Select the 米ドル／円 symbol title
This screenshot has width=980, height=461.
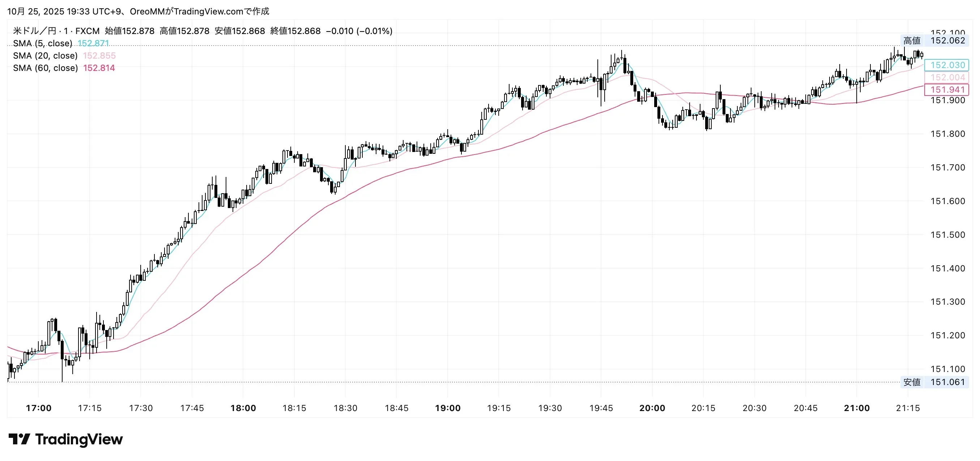tap(34, 31)
